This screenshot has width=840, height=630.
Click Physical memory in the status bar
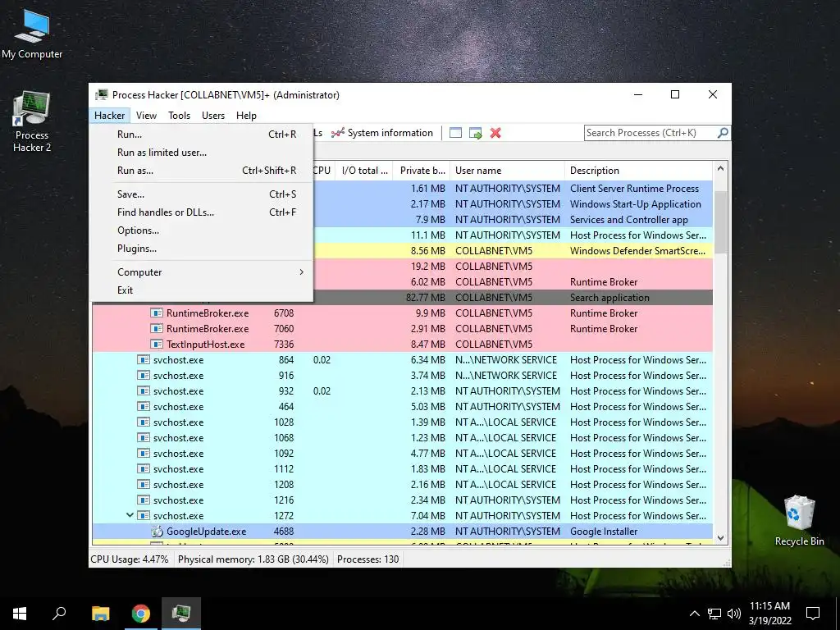[253, 559]
